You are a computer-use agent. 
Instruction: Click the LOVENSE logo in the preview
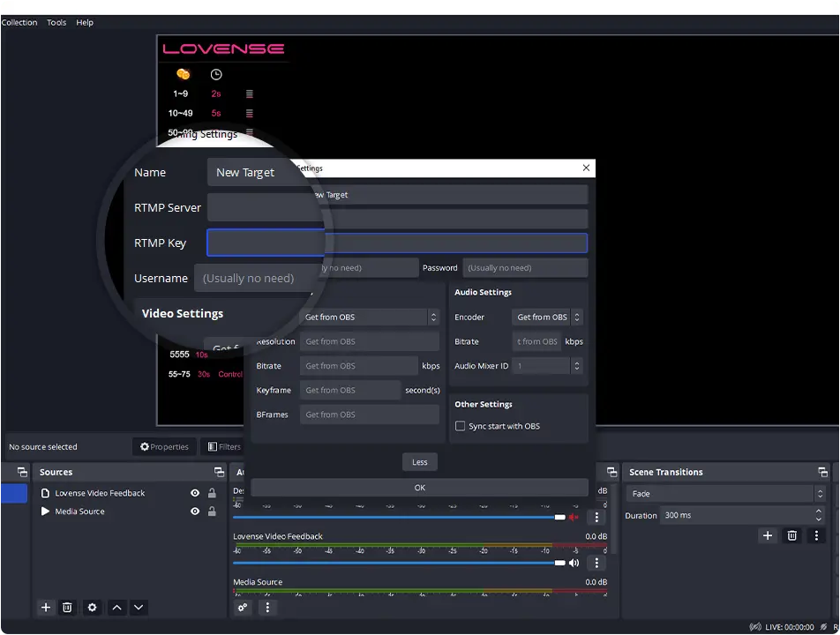click(223, 49)
